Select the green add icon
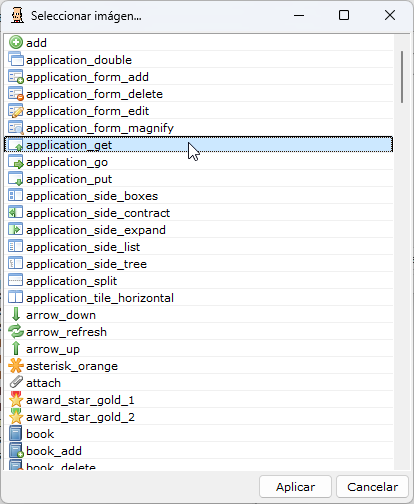Viewport: 414px width, 504px height. tap(16, 43)
